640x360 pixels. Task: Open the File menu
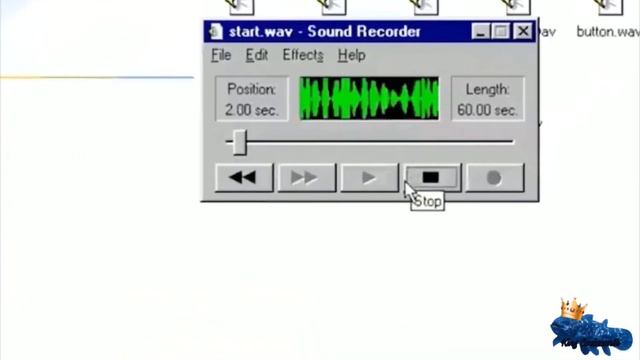pos(221,55)
